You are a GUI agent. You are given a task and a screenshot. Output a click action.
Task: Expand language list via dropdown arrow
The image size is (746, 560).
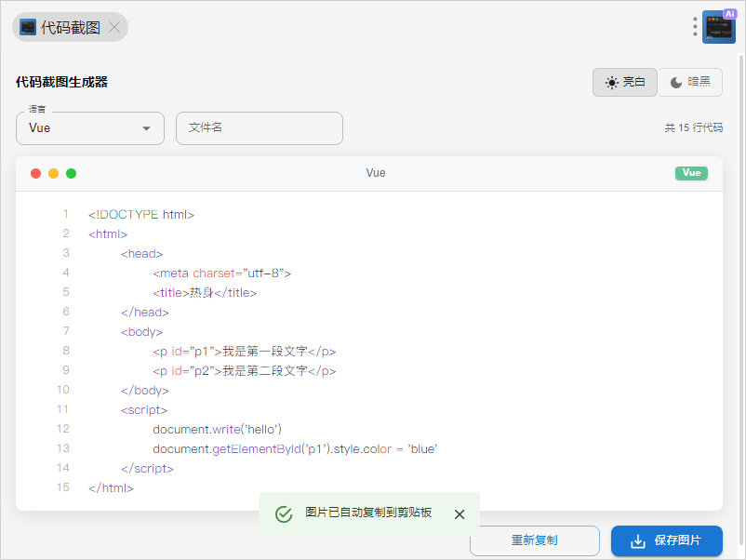(x=146, y=128)
